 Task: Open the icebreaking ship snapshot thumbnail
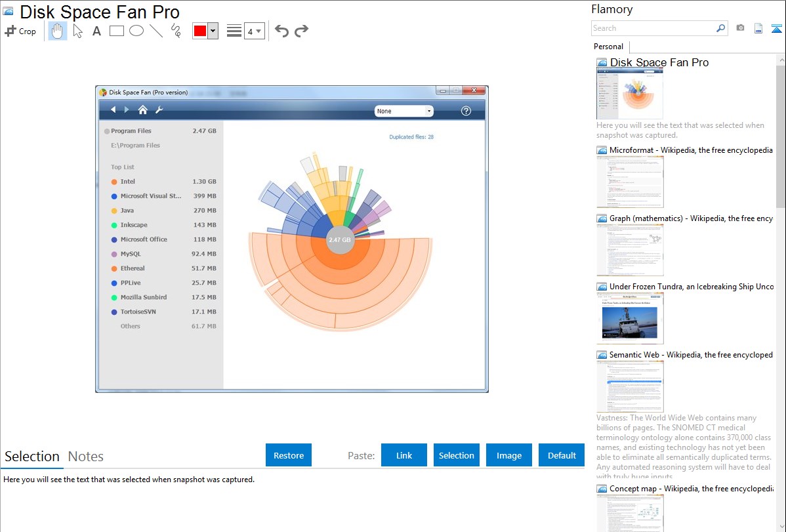pyautogui.click(x=630, y=318)
